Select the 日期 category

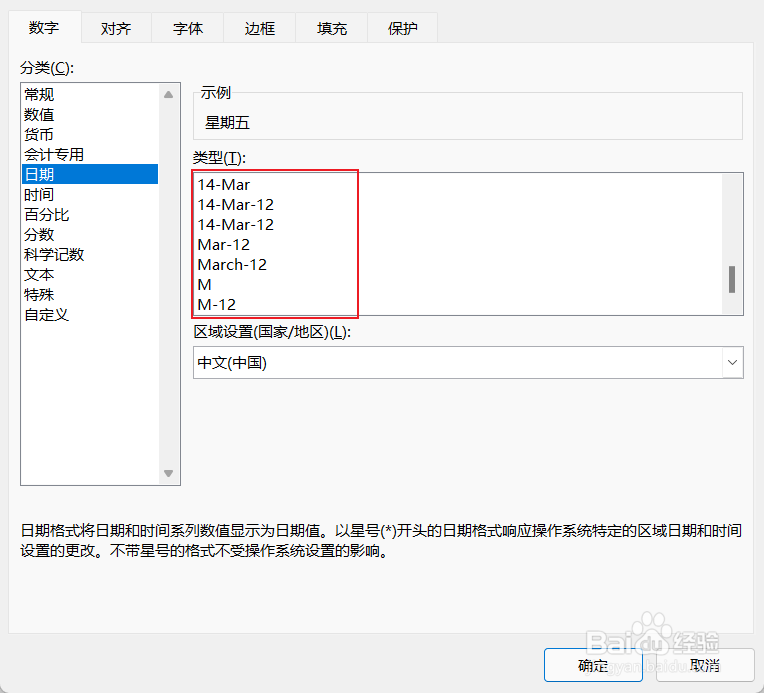(x=90, y=174)
